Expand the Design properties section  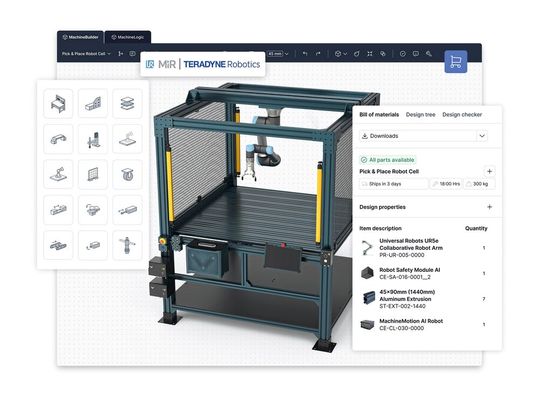[490, 207]
